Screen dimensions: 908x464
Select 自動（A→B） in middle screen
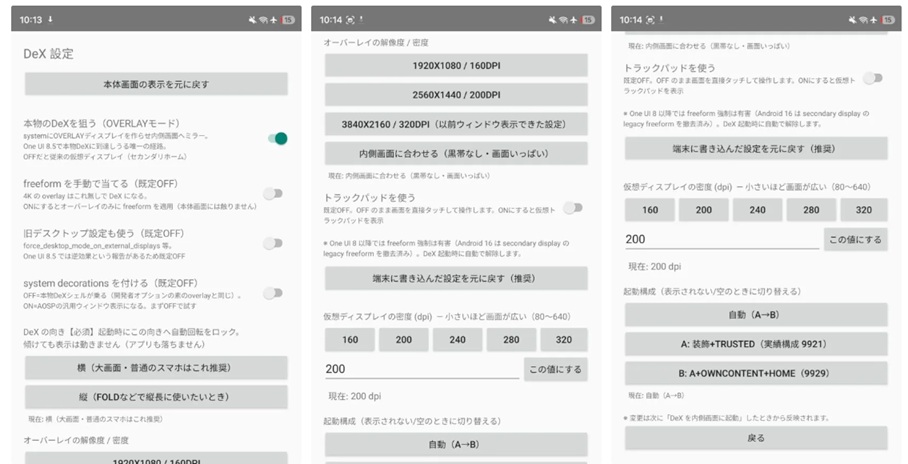[456, 444]
